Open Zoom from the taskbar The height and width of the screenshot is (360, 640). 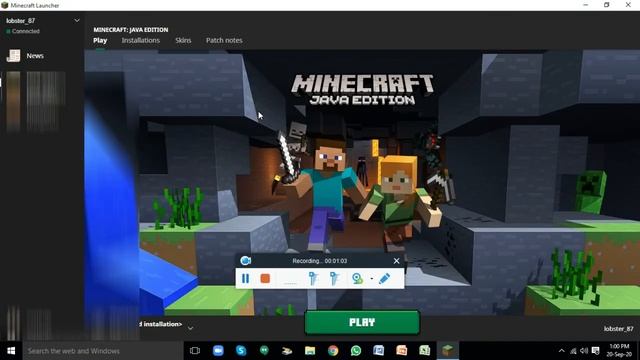pyautogui.click(x=218, y=351)
